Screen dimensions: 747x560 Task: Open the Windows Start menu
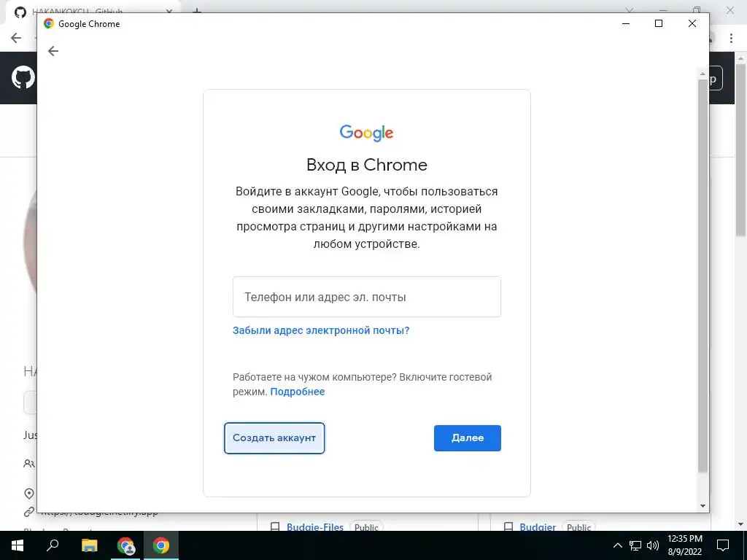18,545
